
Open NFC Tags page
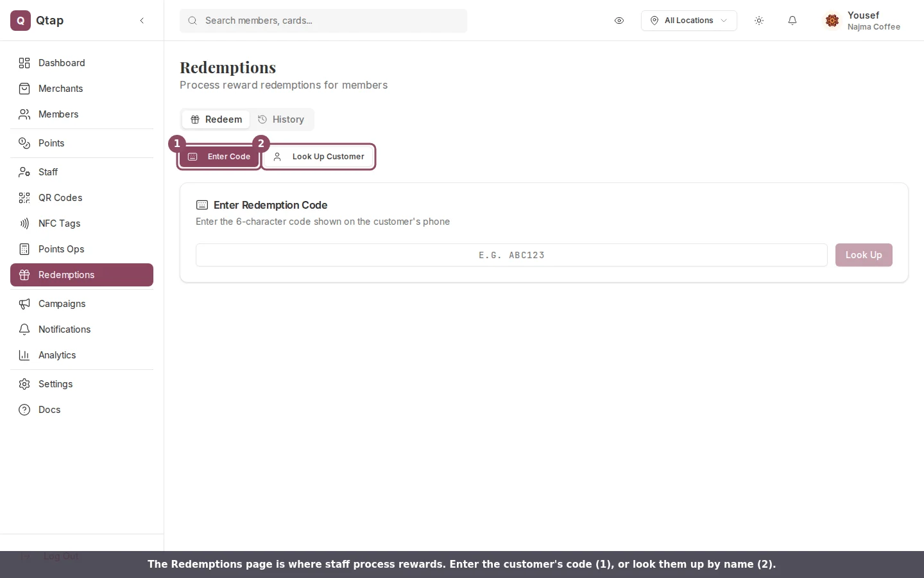point(81,223)
